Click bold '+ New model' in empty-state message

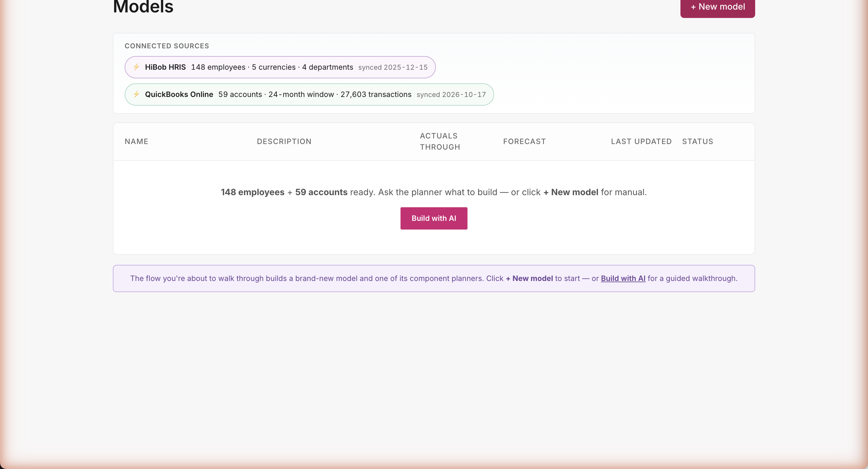pyautogui.click(x=571, y=192)
